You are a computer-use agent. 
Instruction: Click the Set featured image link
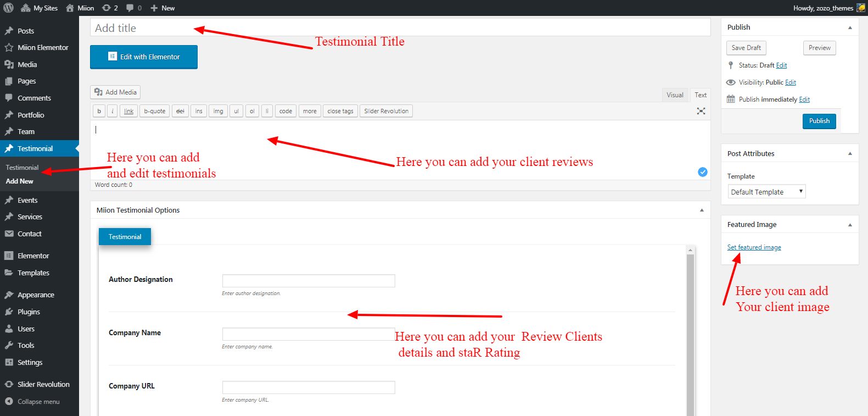coord(754,247)
